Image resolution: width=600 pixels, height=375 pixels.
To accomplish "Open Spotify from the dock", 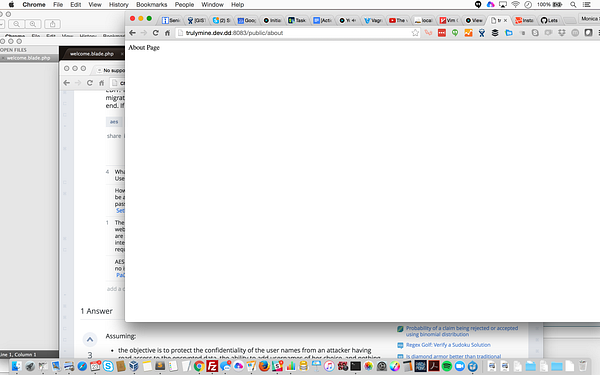I will 447,366.
